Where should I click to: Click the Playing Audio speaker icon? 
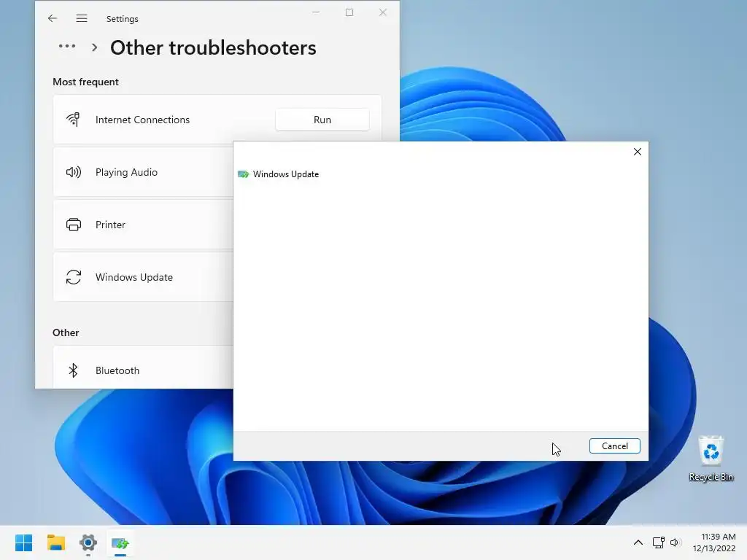tap(74, 172)
